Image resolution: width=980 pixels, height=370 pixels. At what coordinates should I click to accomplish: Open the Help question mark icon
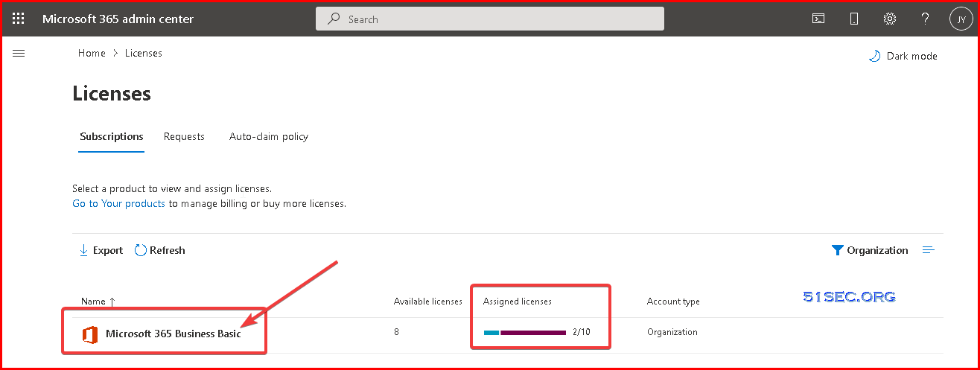click(925, 19)
